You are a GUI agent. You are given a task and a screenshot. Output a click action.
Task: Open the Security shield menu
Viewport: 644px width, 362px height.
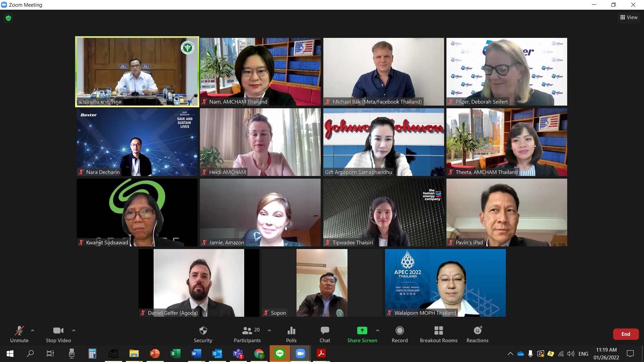tap(203, 334)
